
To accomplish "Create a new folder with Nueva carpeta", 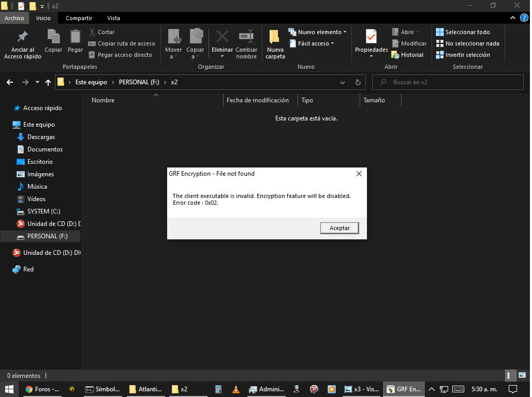I will tap(275, 44).
